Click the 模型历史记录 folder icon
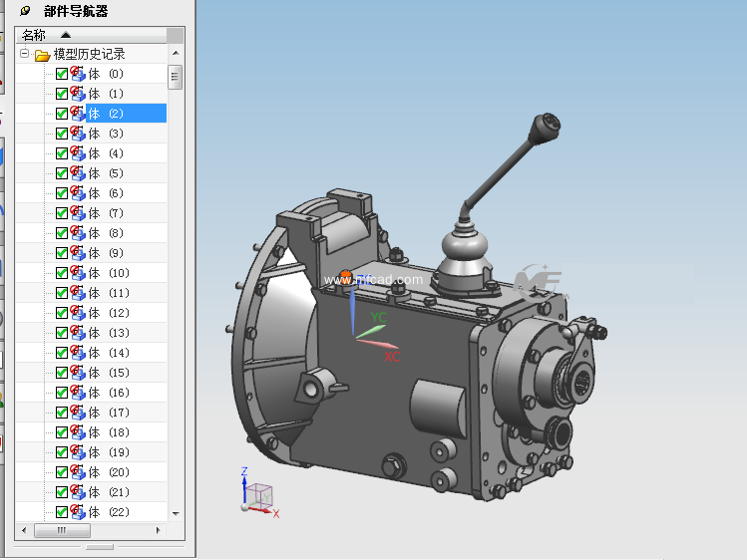This screenshot has width=747, height=560. (x=43, y=55)
